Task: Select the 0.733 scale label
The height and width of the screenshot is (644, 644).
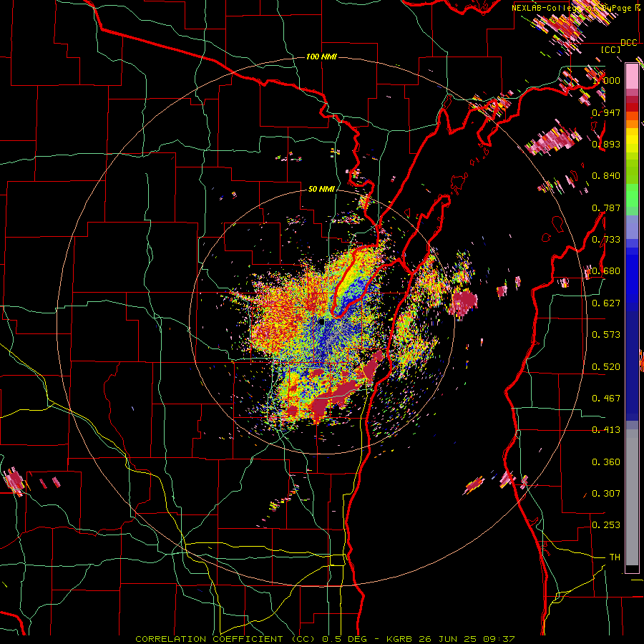Action: (x=606, y=240)
